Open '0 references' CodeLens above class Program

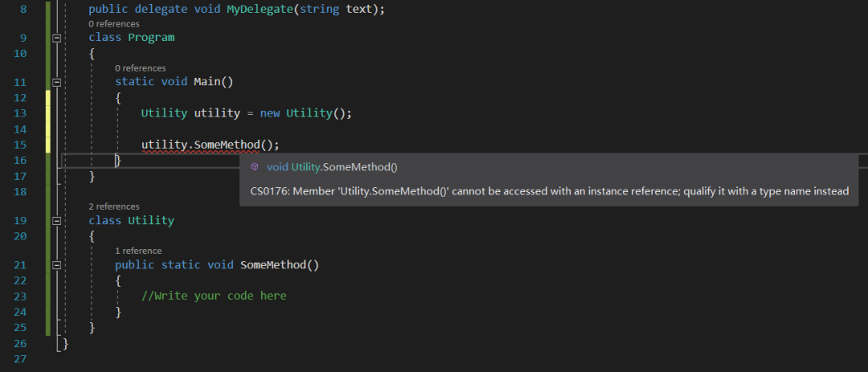pyautogui.click(x=114, y=24)
